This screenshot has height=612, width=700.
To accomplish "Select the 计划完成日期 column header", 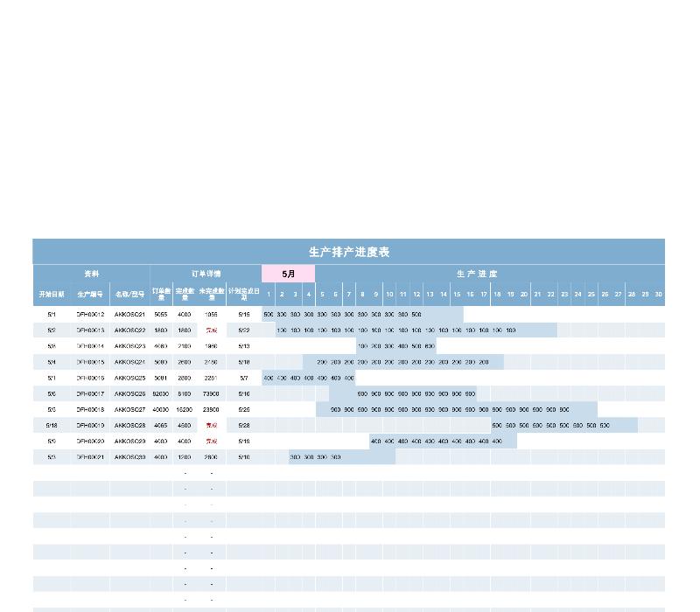I will [x=244, y=295].
